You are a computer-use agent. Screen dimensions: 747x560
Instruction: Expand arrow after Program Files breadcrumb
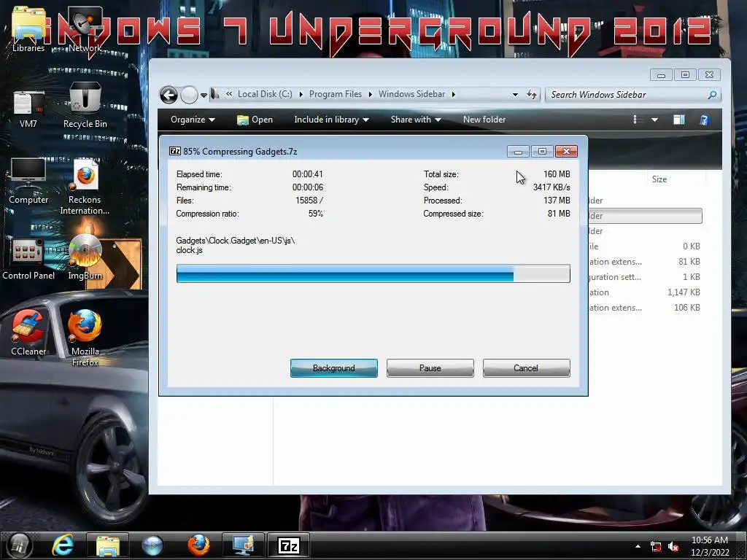coord(370,94)
